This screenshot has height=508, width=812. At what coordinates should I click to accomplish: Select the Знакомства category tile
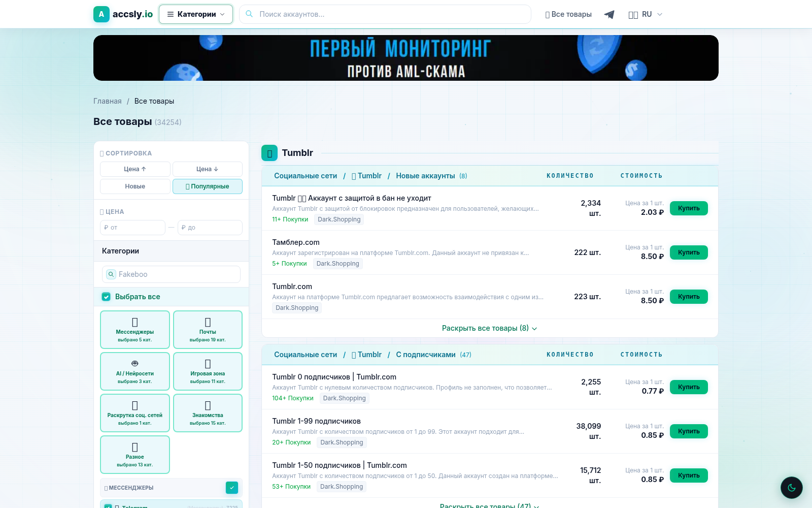pyautogui.click(x=208, y=413)
